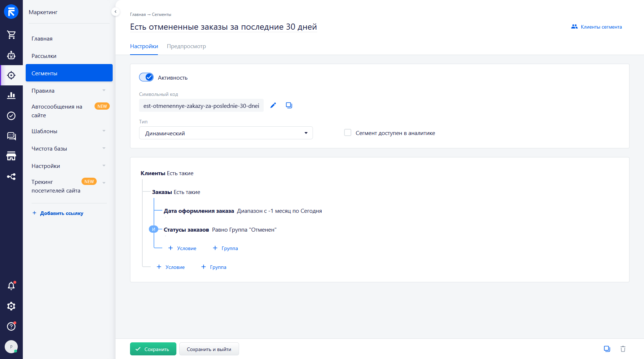Open Главная in the sidebar menu
The width and height of the screenshot is (644, 359).
point(69,39)
